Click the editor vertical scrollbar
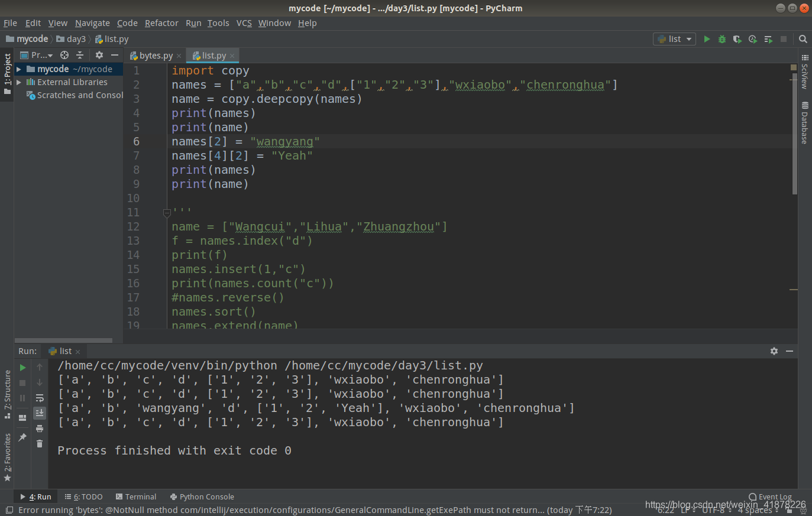812x516 pixels. point(794,134)
